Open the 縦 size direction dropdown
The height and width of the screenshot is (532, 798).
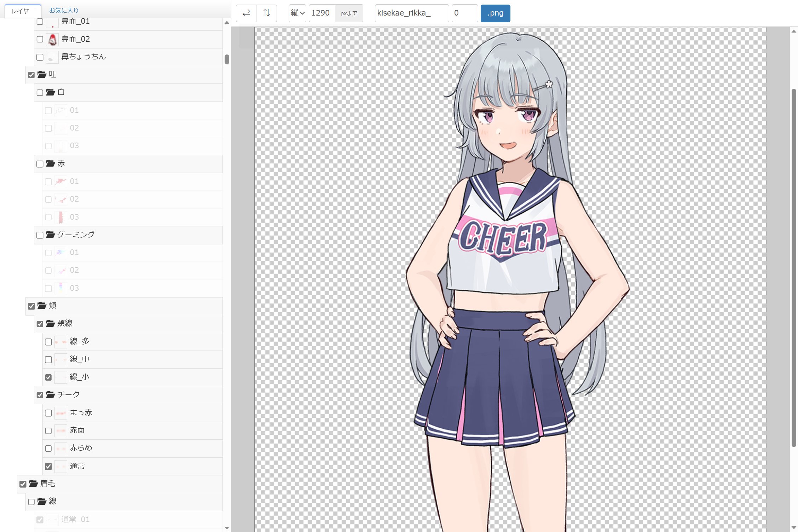[x=297, y=13]
